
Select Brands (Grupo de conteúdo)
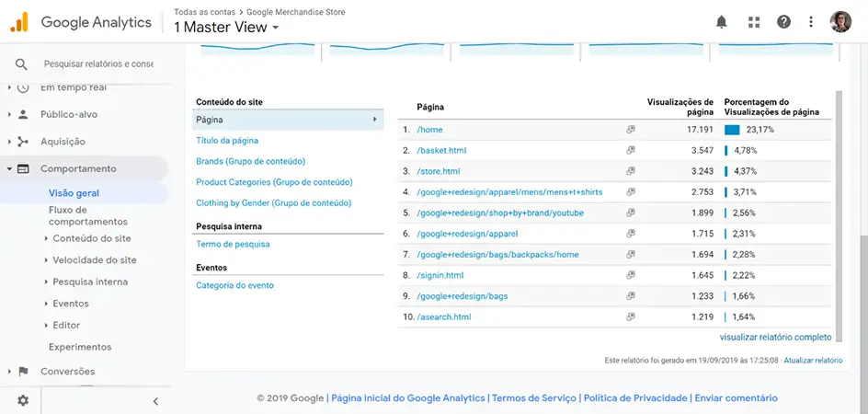click(x=251, y=161)
